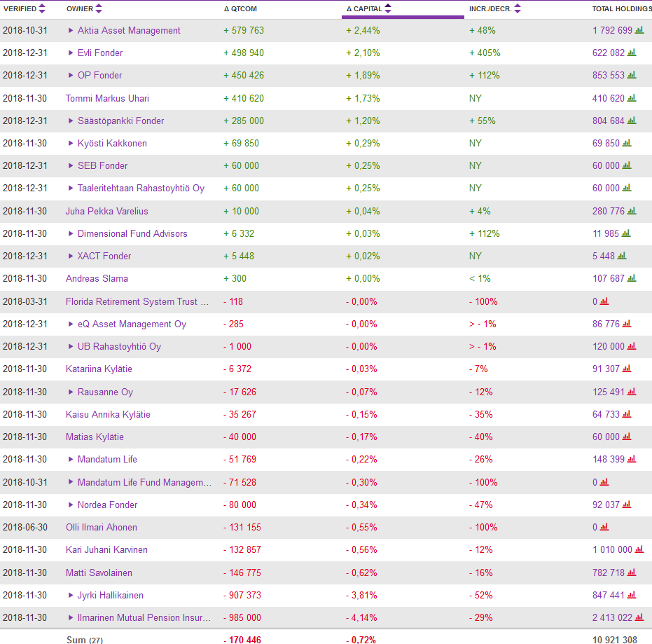This screenshot has height=644, width=652.
Task: Open red chart icon for Jyrki Hallikainen
Action: (x=632, y=594)
